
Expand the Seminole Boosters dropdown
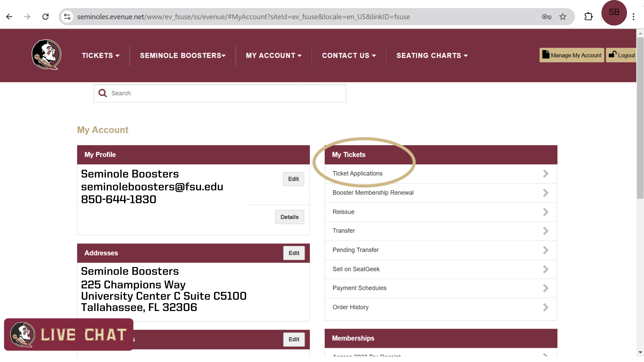(183, 56)
